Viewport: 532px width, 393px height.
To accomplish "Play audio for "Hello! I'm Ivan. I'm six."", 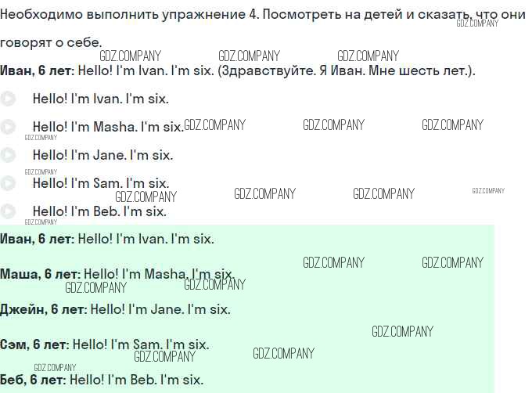I will click(x=8, y=99).
